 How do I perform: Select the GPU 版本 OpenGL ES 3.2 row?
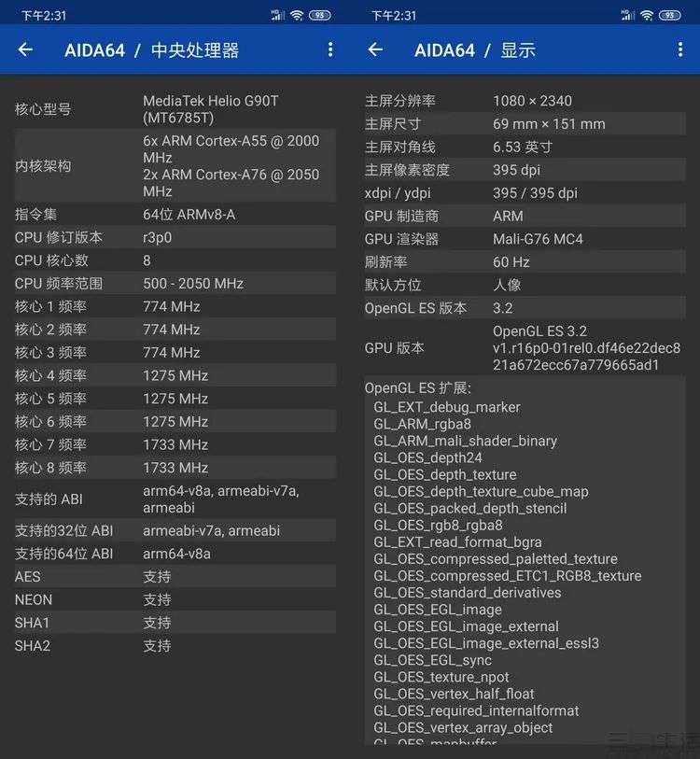tap(525, 348)
